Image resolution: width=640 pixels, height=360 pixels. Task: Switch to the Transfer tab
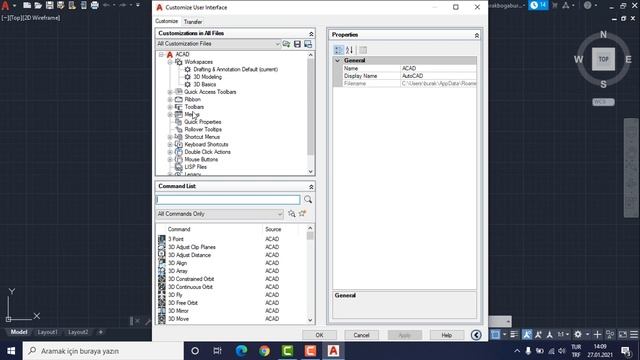pyautogui.click(x=193, y=22)
